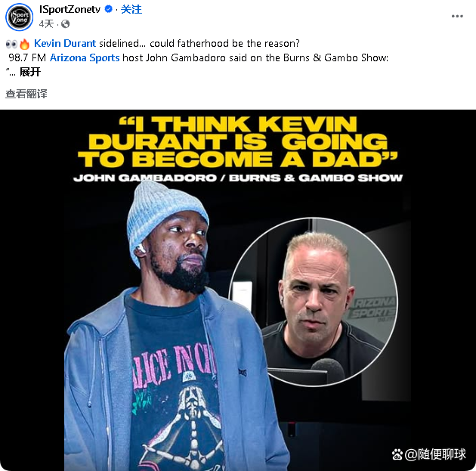This screenshot has width=476, height=471.
Task: Follow the page via 关注 button
Action: coord(131,9)
